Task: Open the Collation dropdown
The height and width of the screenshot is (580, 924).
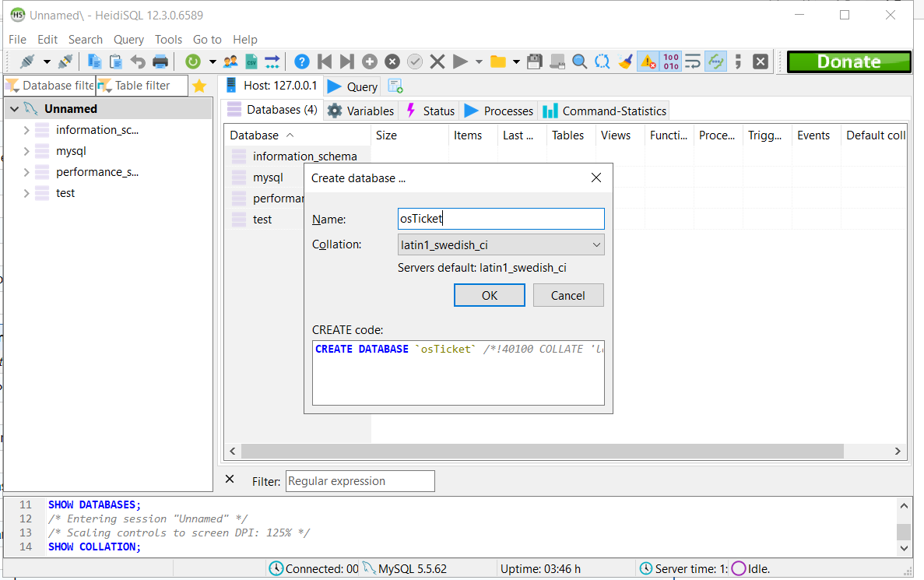Action: click(x=501, y=244)
